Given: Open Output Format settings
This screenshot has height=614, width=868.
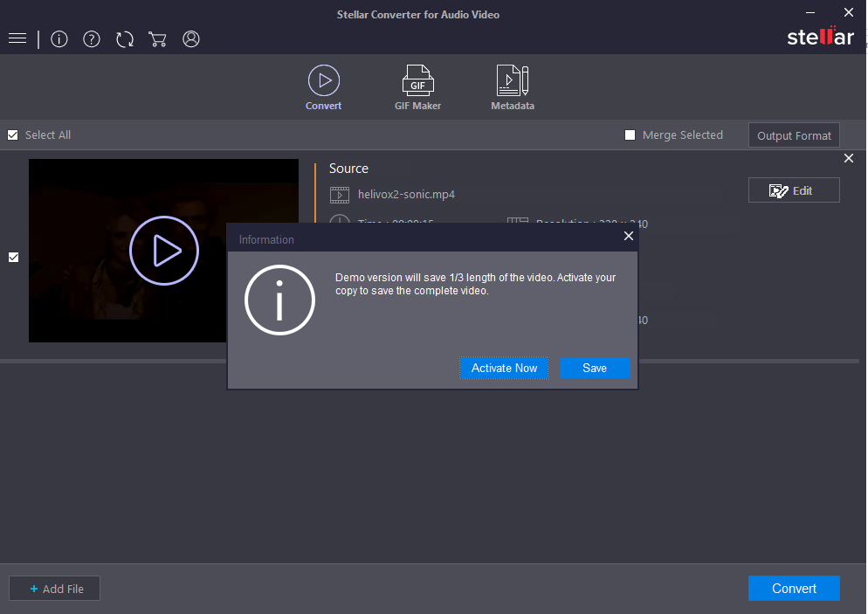Looking at the screenshot, I should (794, 135).
